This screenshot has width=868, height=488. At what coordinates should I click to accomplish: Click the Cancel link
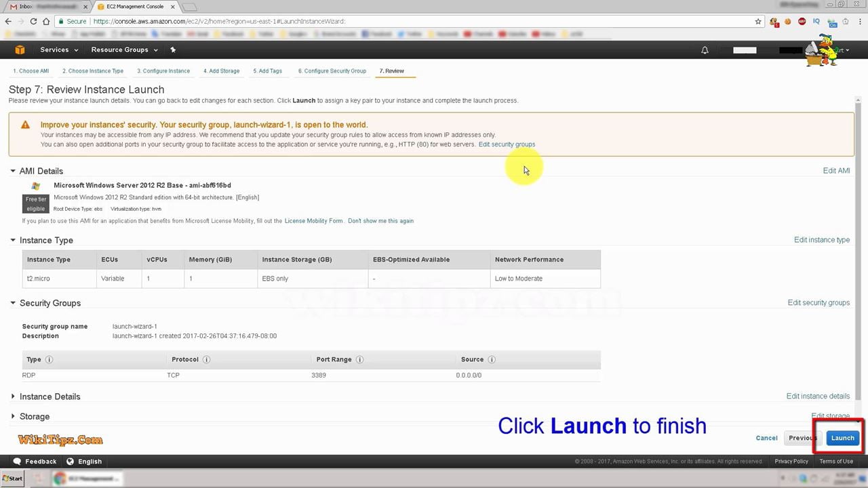coord(766,438)
